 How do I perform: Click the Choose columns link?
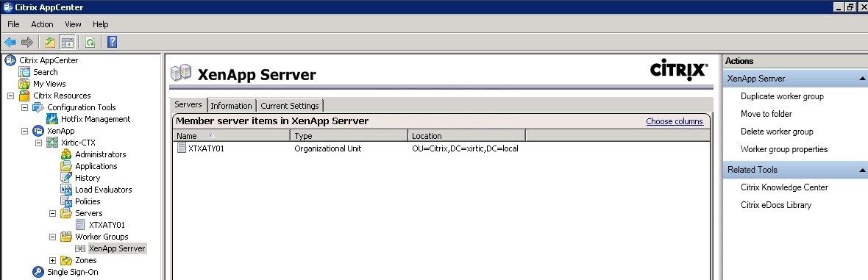point(675,122)
